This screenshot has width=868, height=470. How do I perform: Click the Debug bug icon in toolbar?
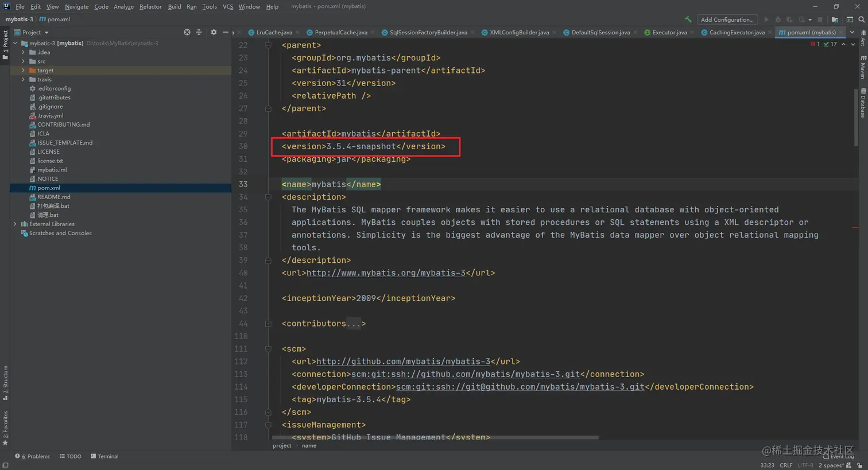(x=778, y=20)
